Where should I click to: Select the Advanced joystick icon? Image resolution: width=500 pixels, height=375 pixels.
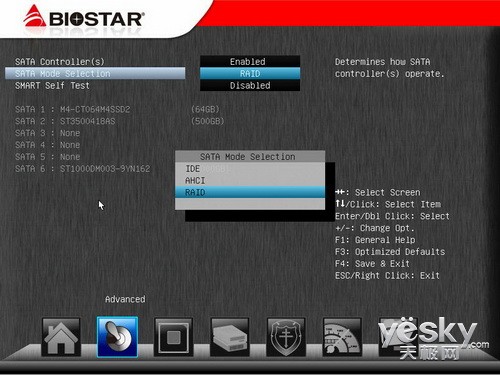[x=117, y=337]
